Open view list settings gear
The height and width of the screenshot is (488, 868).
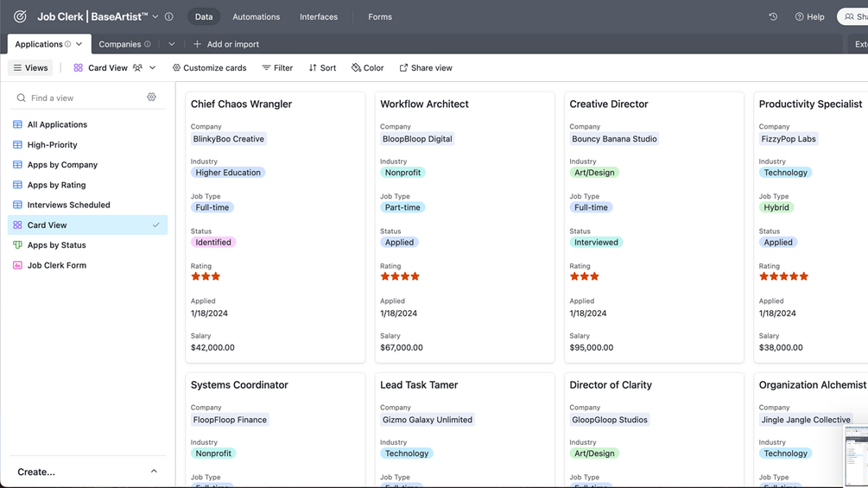pos(151,98)
